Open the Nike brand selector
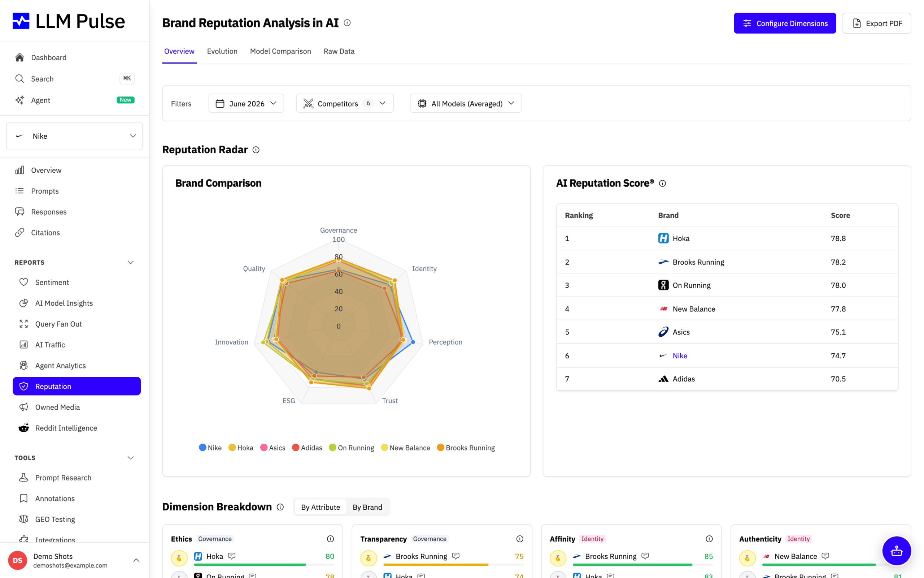The image size is (924, 578). click(x=74, y=136)
